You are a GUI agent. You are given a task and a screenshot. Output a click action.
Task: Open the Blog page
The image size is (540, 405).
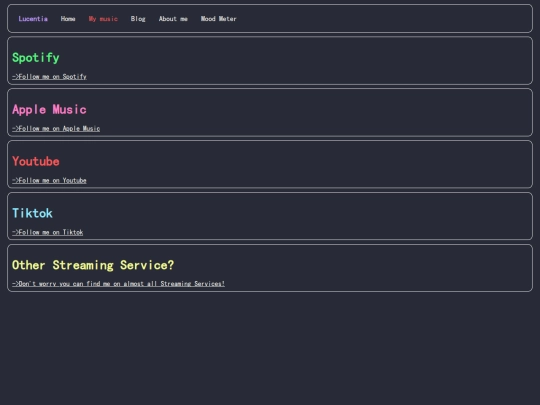(x=138, y=19)
